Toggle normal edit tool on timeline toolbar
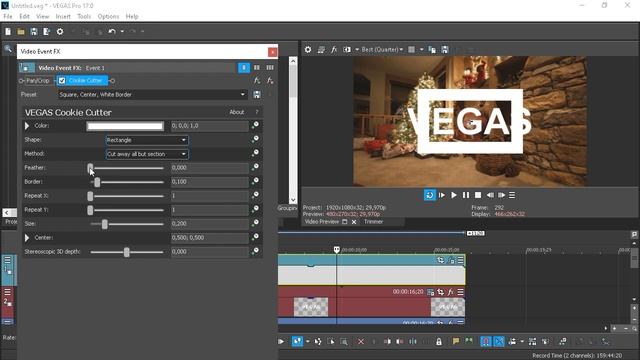 tap(298, 342)
